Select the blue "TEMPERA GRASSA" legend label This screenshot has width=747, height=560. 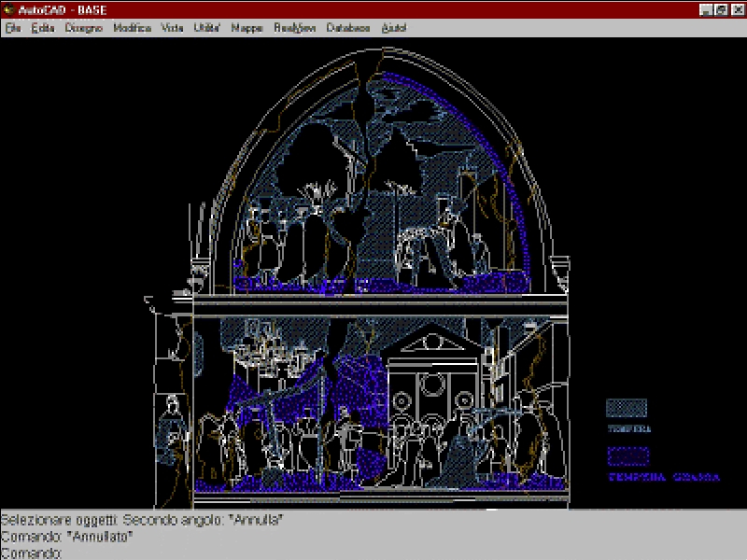click(665, 477)
